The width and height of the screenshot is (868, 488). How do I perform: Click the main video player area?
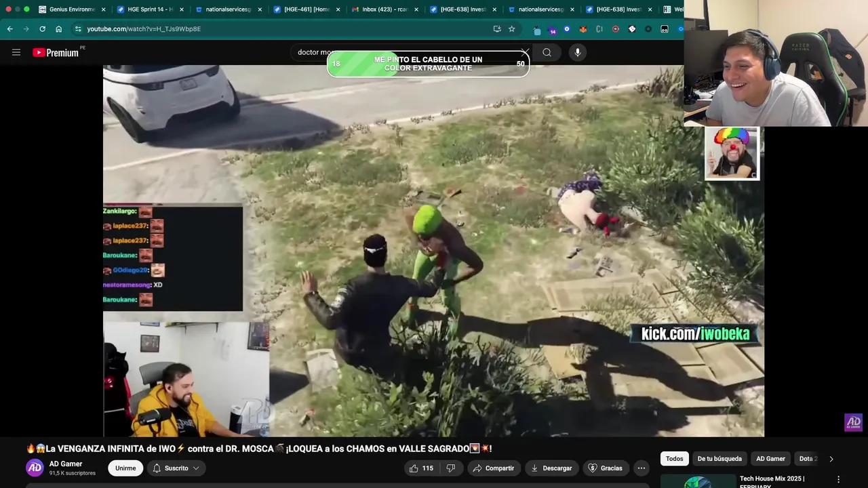(433, 251)
